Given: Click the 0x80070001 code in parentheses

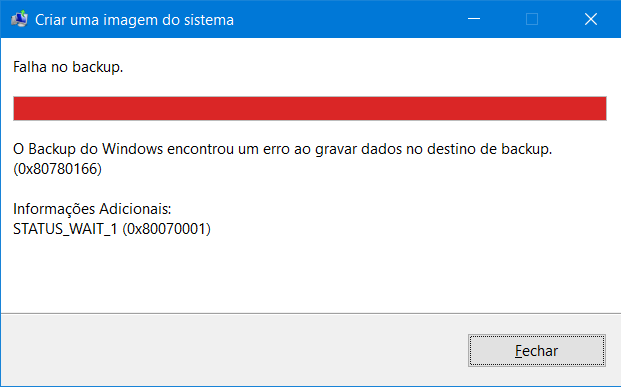Looking at the screenshot, I should (166, 229).
